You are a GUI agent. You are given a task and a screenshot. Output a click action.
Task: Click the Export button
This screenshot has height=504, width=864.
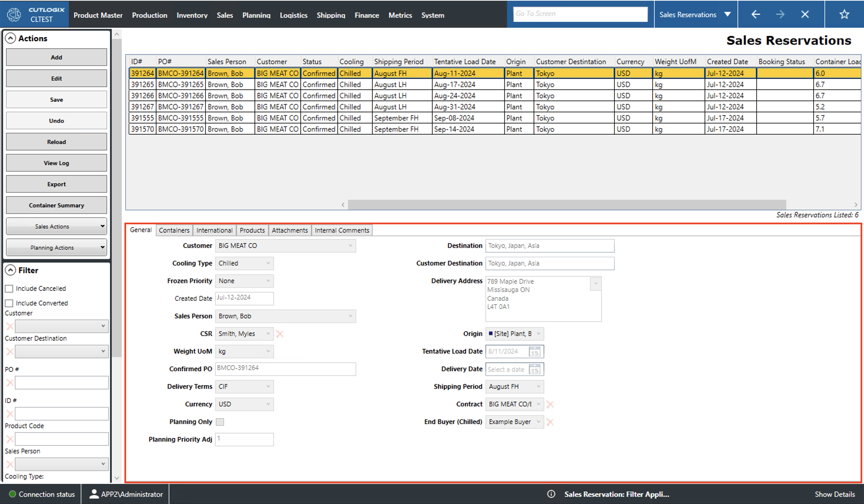click(x=56, y=184)
